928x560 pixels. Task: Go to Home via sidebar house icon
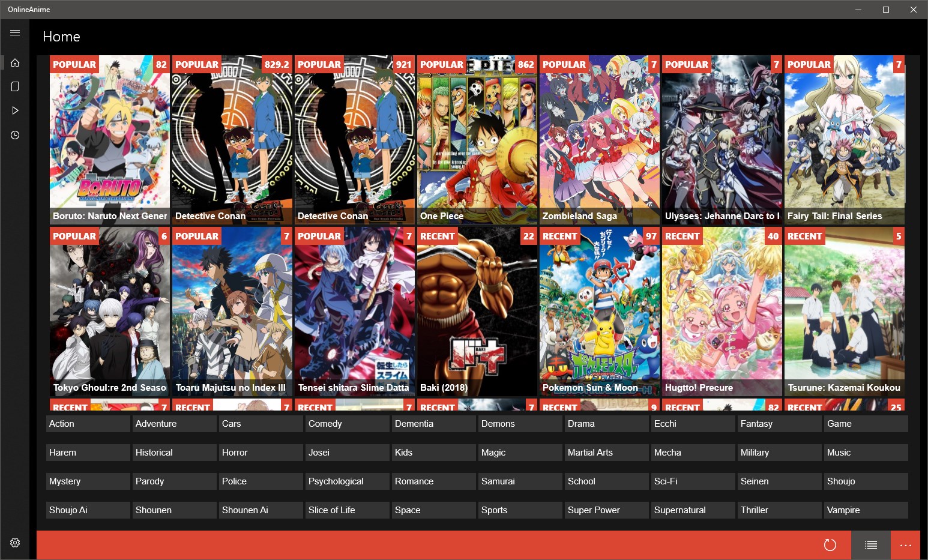pos(15,62)
